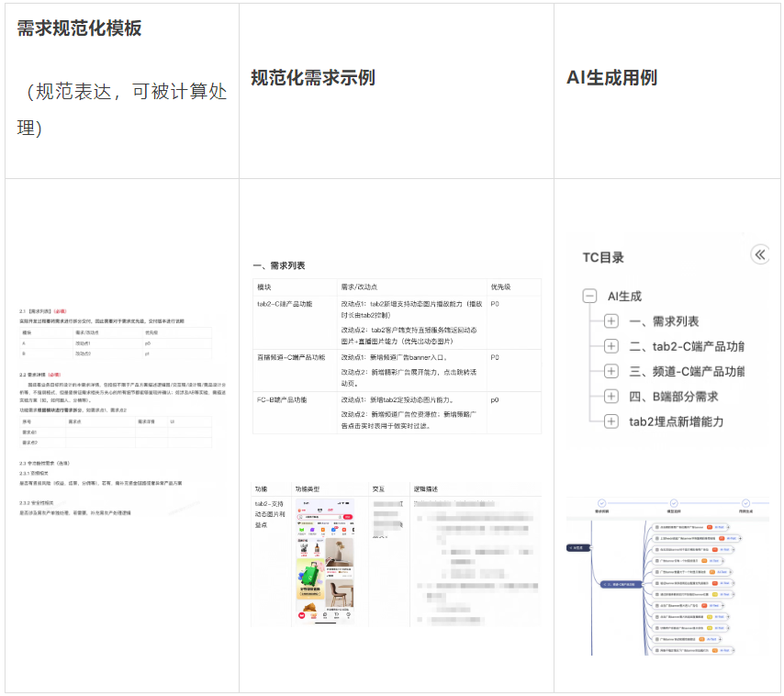
Task: Click the tab2-C端产品功能 row in 需求列表
Action: 285,303
